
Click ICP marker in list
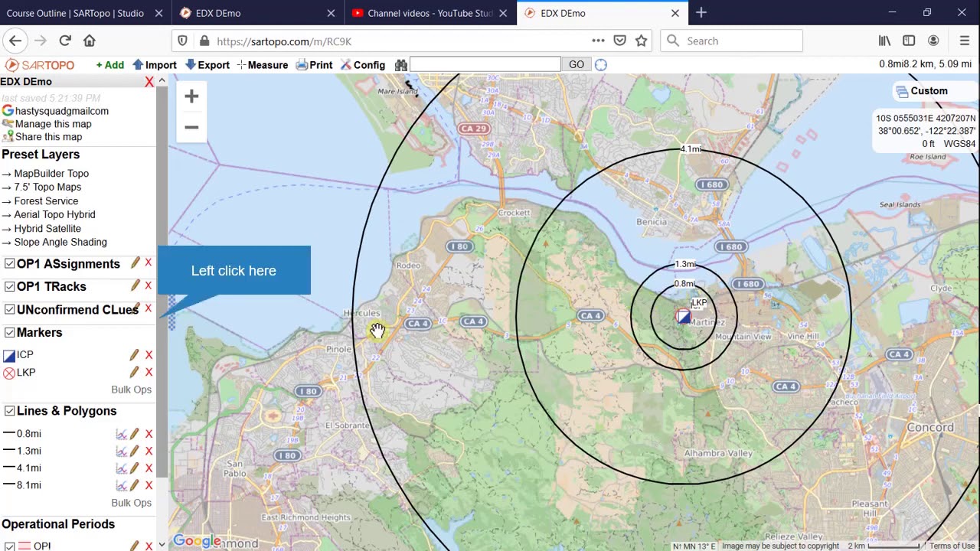click(24, 355)
